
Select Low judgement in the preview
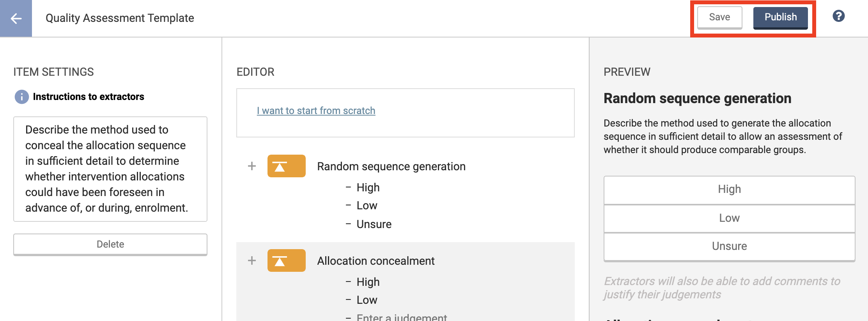pos(729,218)
